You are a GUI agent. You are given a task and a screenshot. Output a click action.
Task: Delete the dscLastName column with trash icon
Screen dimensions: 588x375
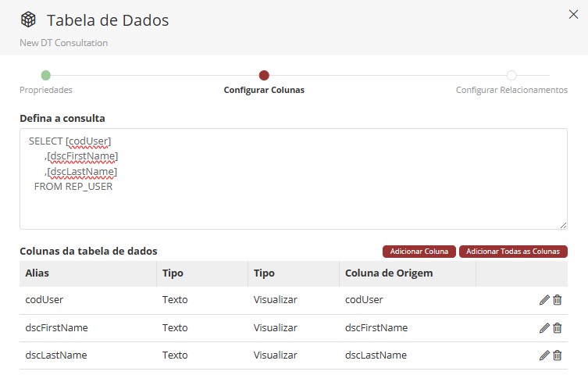(558, 355)
